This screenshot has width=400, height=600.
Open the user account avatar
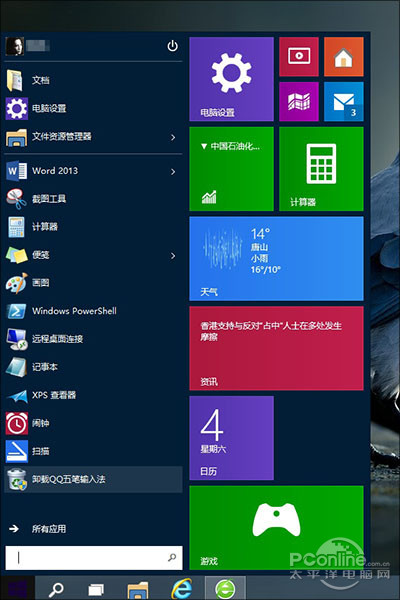(15, 46)
